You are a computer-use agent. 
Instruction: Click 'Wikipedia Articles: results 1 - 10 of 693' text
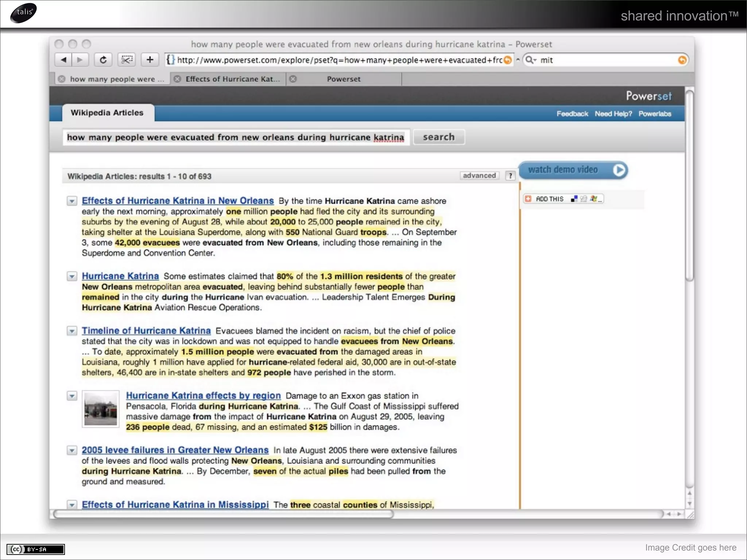click(x=139, y=176)
